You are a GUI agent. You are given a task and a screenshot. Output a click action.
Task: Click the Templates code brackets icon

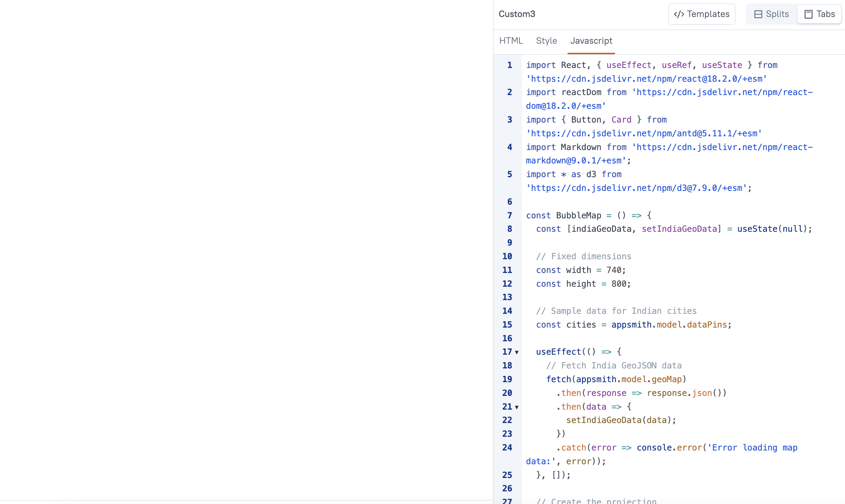point(679,14)
